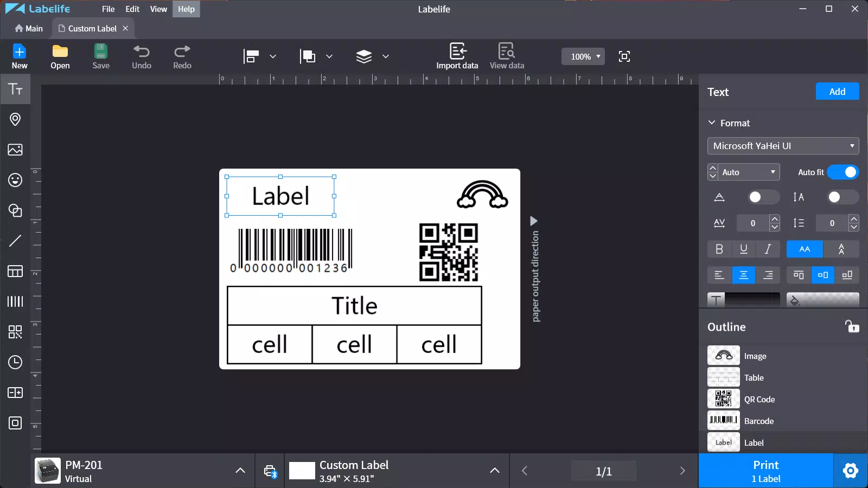The image size is (868, 488).
Task: Choose the text color swatch
Action: click(744, 299)
